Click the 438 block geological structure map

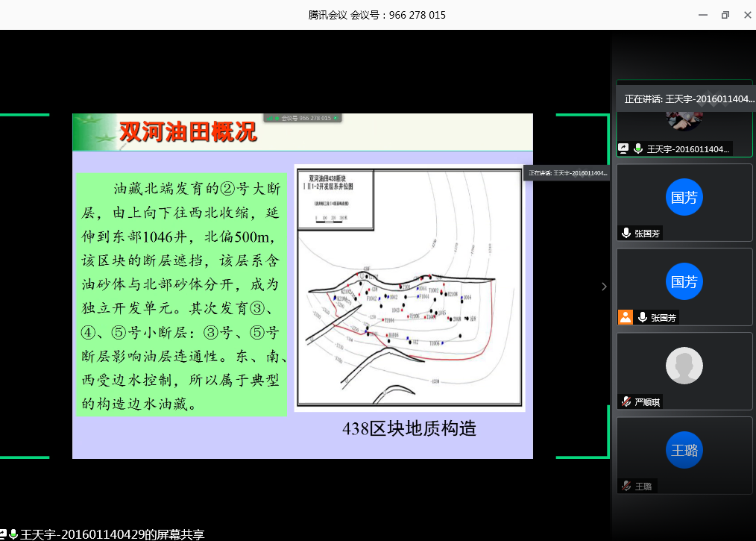[409, 287]
